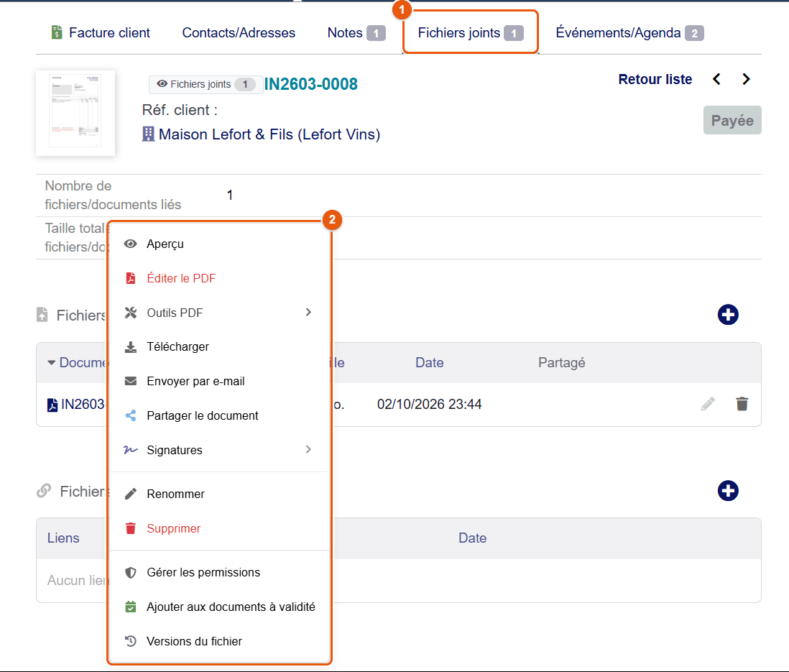The height and width of the screenshot is (672, 789).
Task: Delete the file with the row trash icon
Action: point(742,404)
